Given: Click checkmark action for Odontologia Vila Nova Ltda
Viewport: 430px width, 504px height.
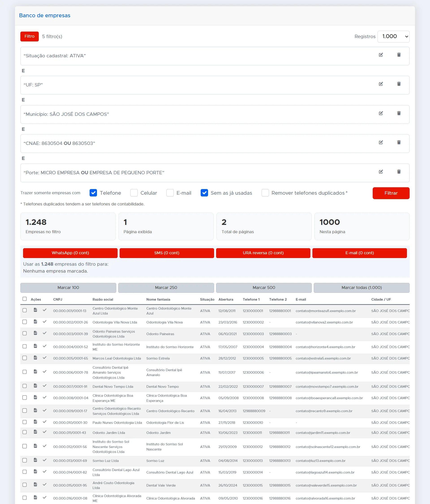Looking at the screenshot, I should coord(45,322).
